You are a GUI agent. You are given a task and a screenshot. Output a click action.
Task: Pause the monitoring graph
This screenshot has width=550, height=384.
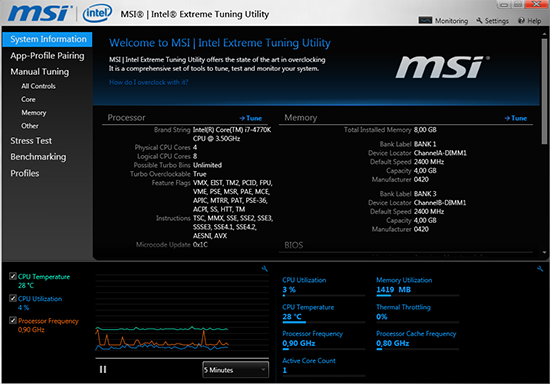click(103, 369)
